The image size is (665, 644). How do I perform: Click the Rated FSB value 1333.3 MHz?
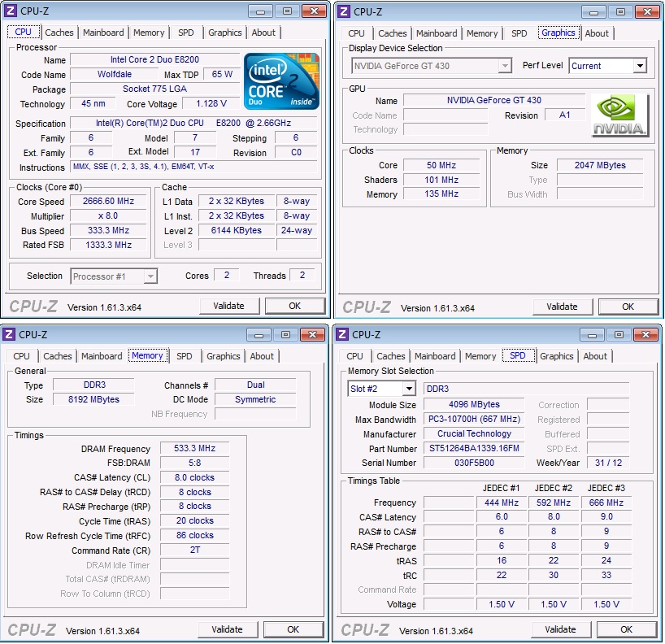108,246
